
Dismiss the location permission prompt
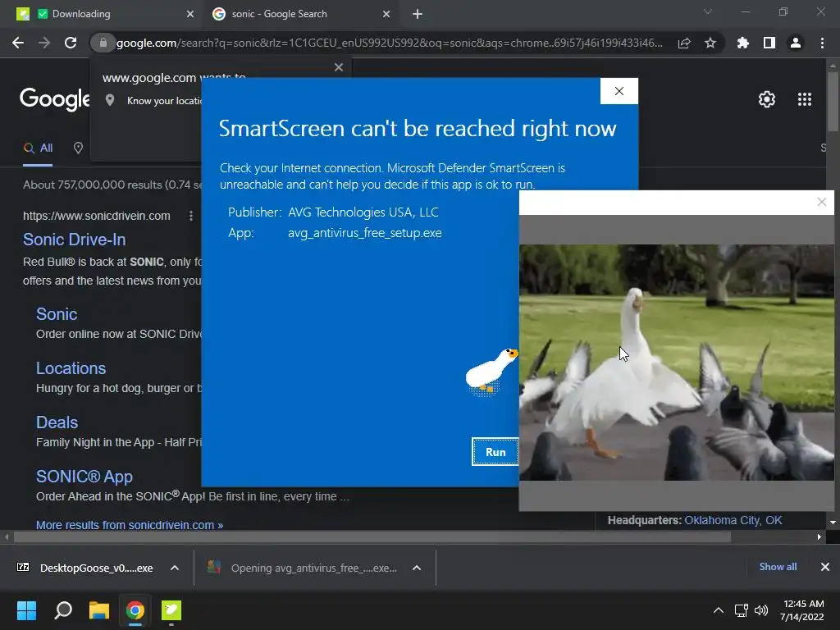coord(339,67)
